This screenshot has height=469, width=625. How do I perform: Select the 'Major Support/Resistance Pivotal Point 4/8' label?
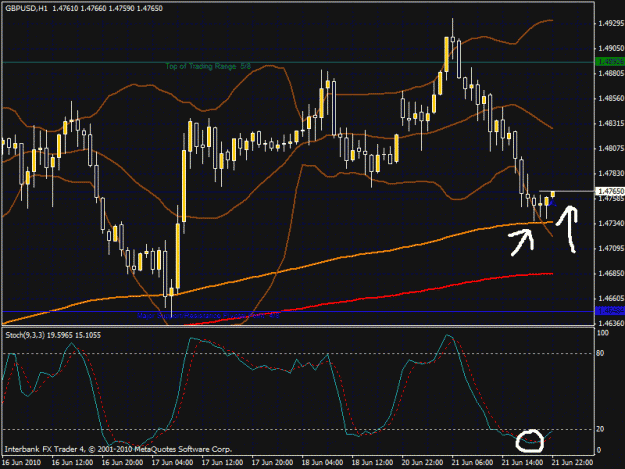coord(208,315)
